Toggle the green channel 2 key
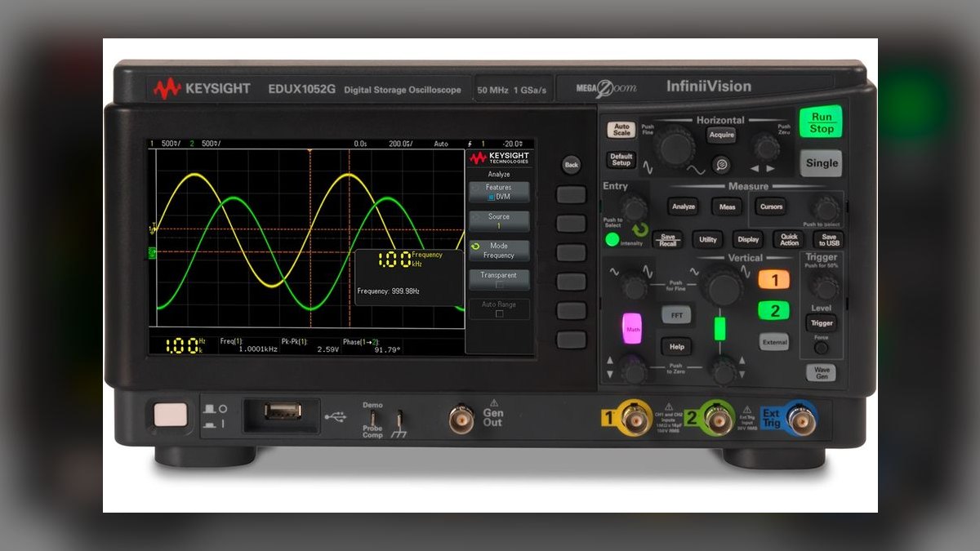 click(x=773, y=311)
